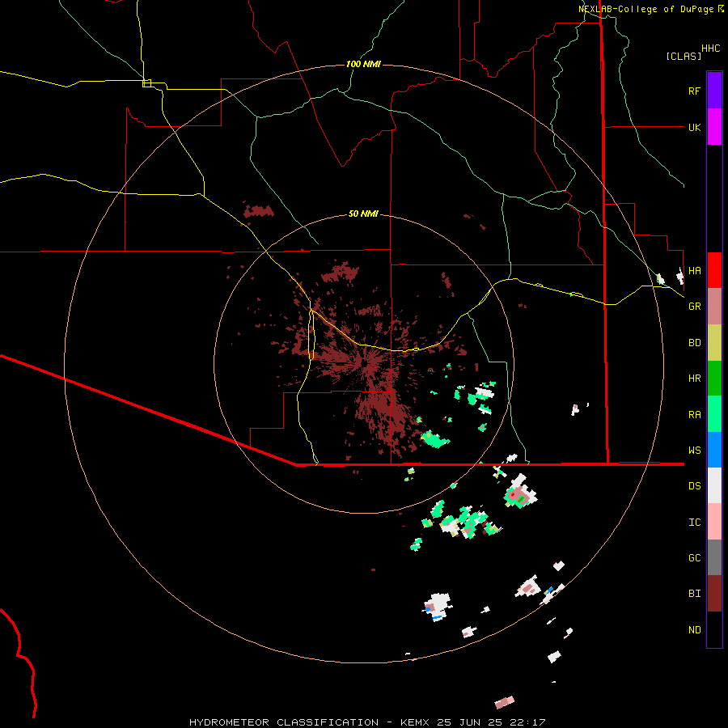The image size is (728, 728).
Task: Click the WS legend label
Action: 694,451
